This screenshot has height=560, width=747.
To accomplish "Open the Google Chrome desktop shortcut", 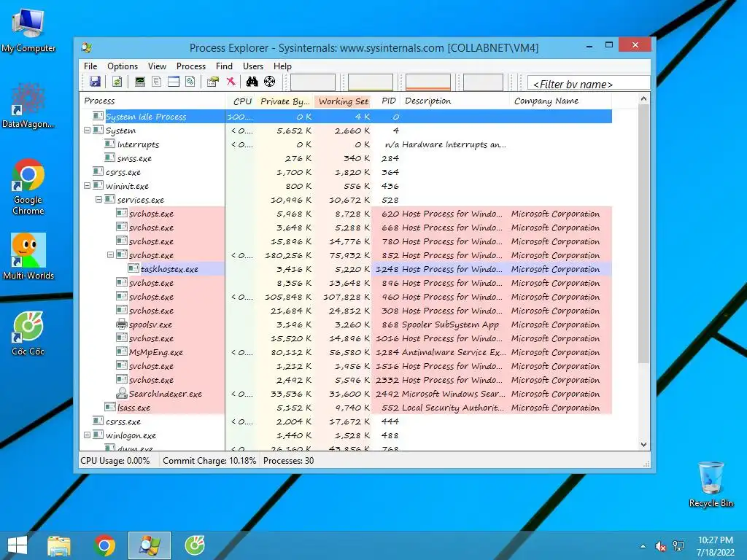I will [28, 187].
